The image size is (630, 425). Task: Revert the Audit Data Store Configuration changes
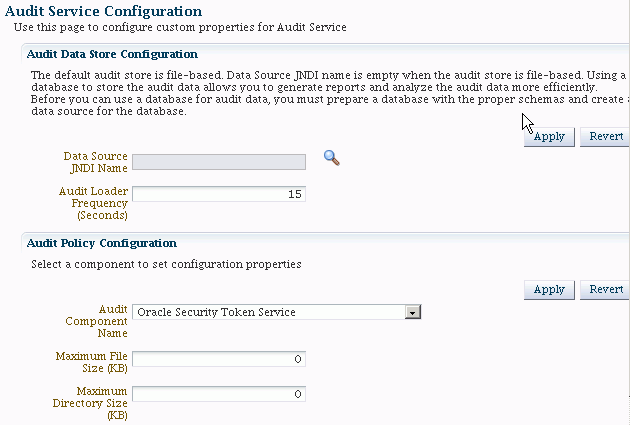coord(606,137)
